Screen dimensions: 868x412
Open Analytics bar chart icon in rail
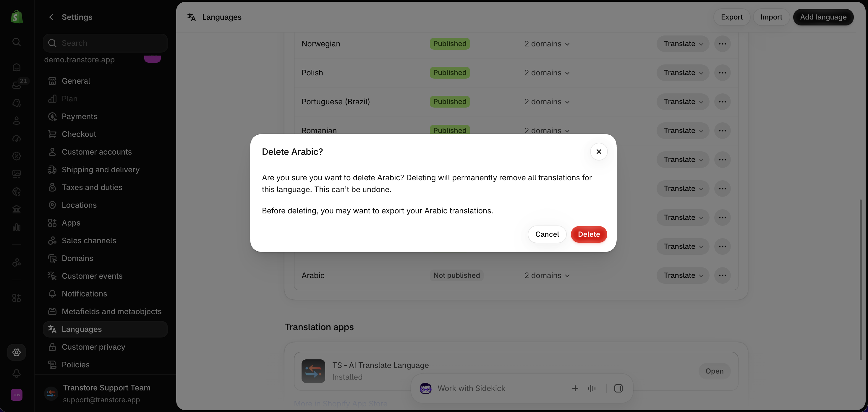tap(17, 227)
